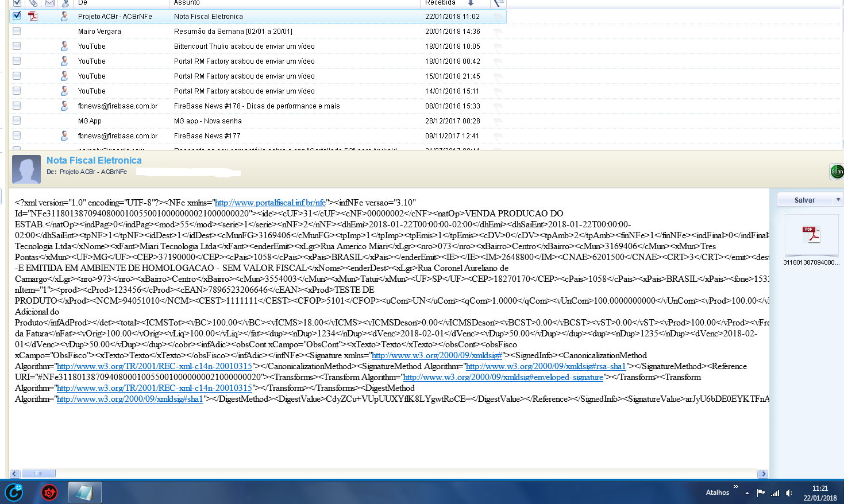Open the Bittencourt Thulio acabou de enviar message
The width and height of the screenshot is (844, 504).
point(244,46)
